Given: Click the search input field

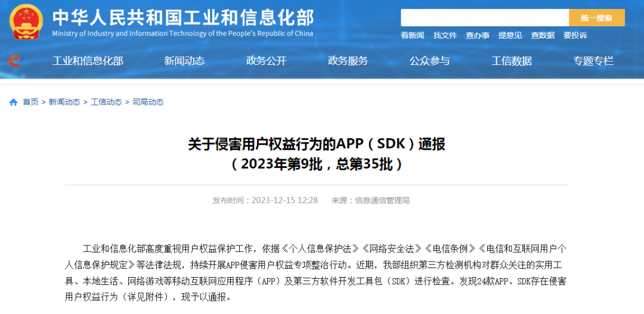Looking at the screenshot, I should pyautogui.click(x=484, y=18).
